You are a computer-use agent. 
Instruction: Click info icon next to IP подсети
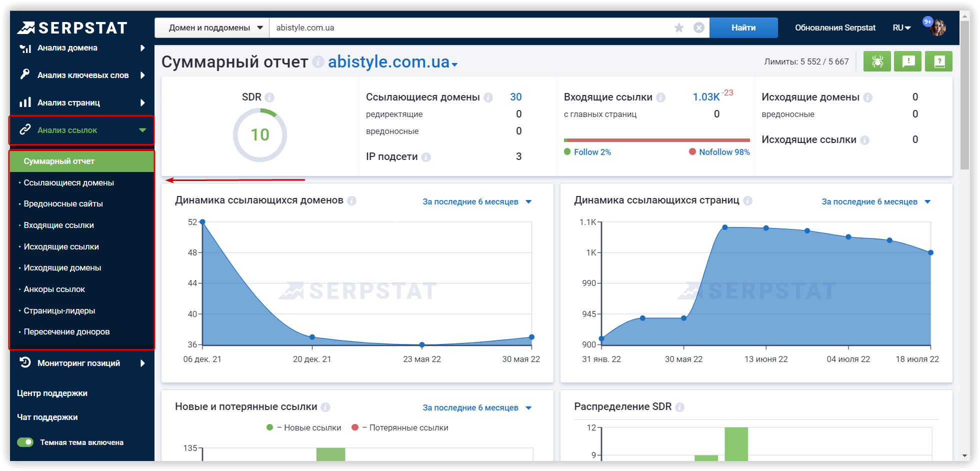(x=426, y=157)
